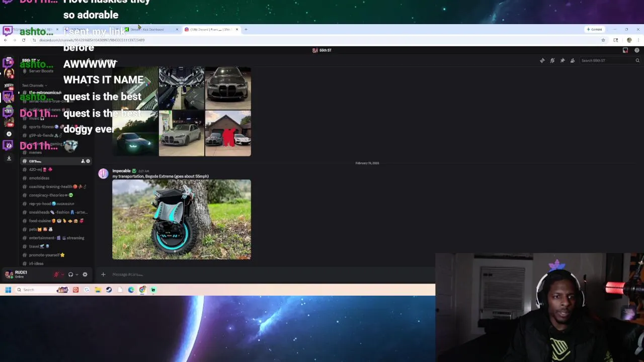
Task: Open the memes channel
Action: coord(55,152)
